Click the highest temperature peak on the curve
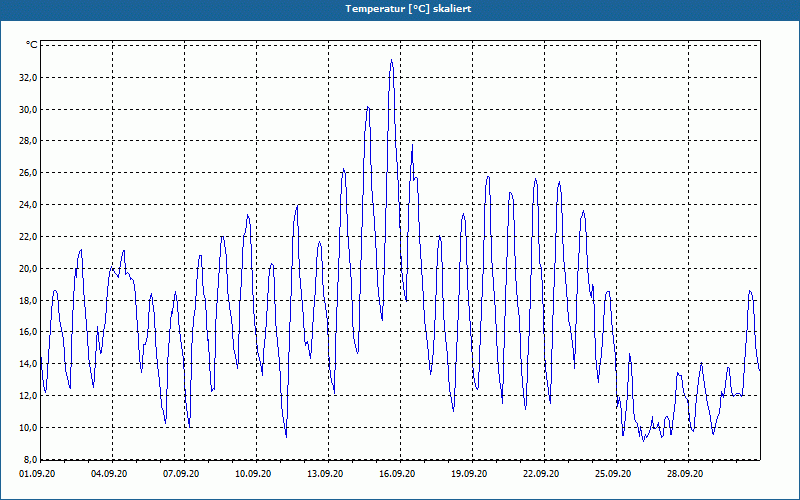Image resolution: width=800 pixels, height=500 pixels. (391, 61)
